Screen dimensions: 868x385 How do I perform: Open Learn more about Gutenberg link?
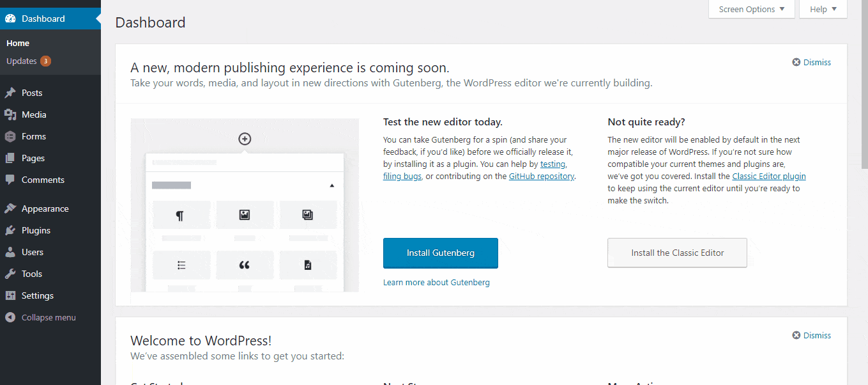point(436,282)
